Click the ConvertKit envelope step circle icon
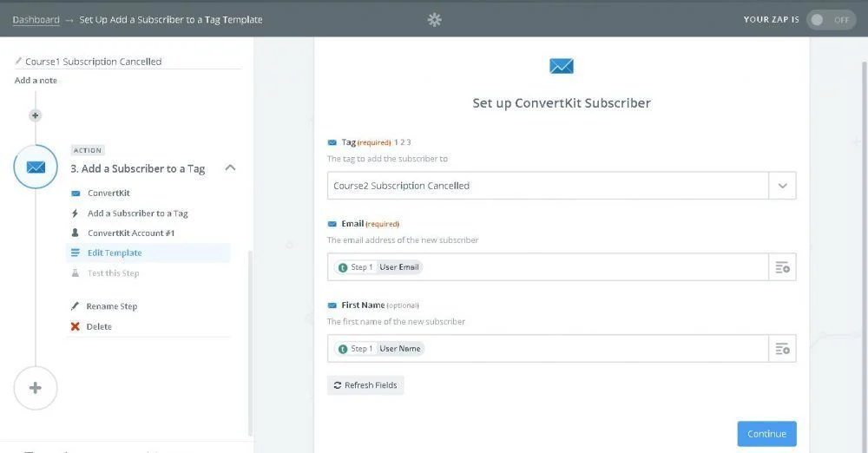The width and height of the screenshot is (868, 453). [36, 167]
